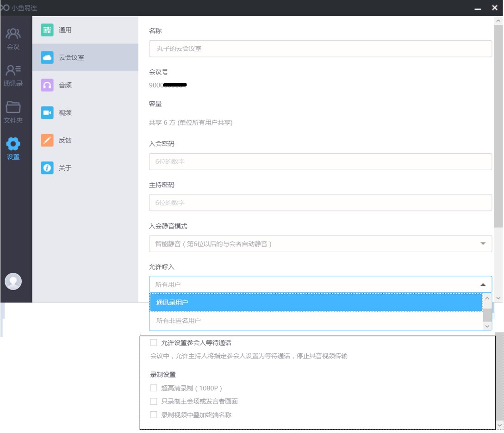504x433 pixels.
Task: Choose 通讯录用户 from the dropdown list
Action: [x=316, y=303]
